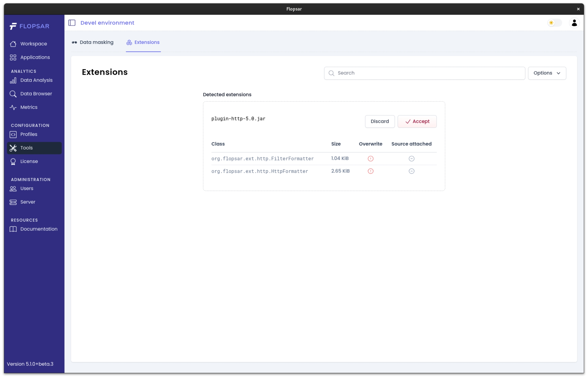Screen dimensions: 588x378
Task: Toggle the sidebar panel icon
Action: click(x=72, y=23)
